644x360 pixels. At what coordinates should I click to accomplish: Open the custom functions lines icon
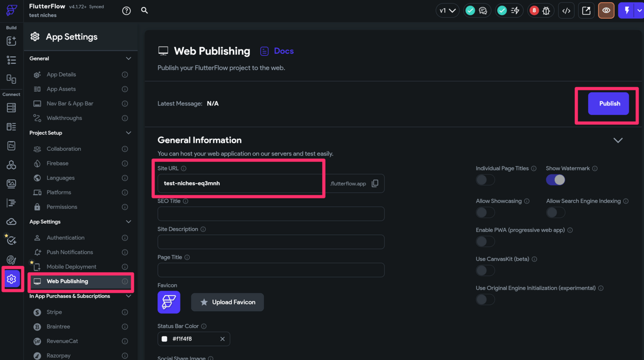[11, 203]
